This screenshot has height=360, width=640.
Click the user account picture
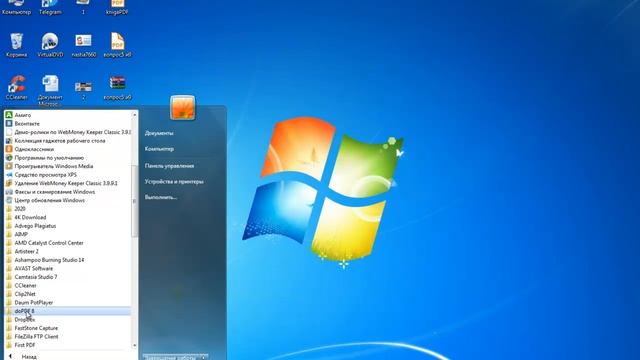182,108
